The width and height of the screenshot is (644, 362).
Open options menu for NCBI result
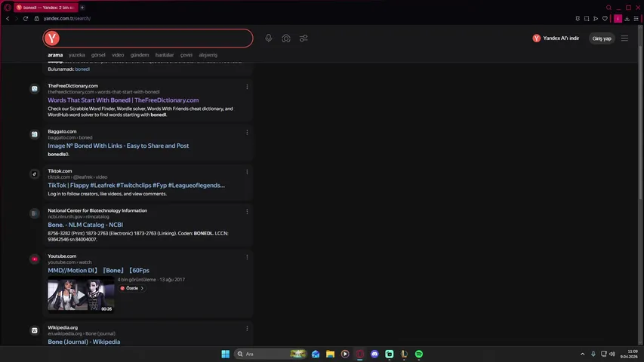coord(247,212)
